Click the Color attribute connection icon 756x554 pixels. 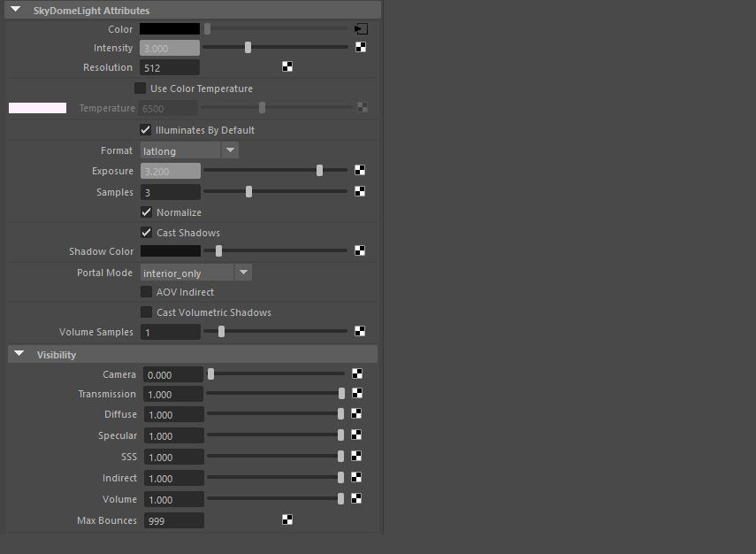pos(361,29)
